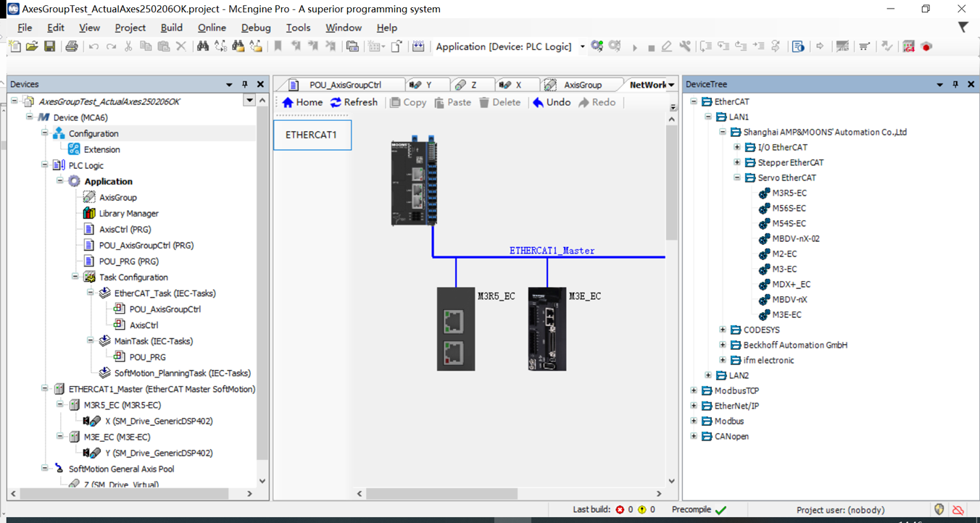Click the Login (gear) toolbar icon

pyautogui.click(x=597, y=46)
